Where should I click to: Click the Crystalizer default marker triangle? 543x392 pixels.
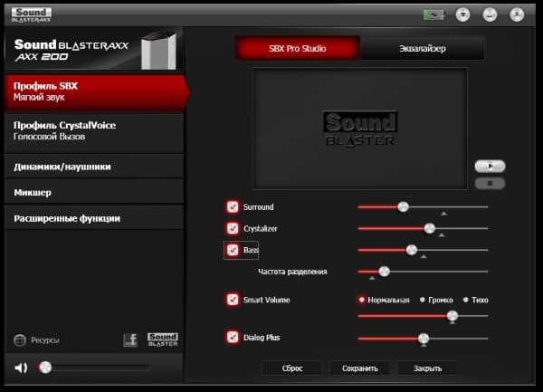(442, 235)
